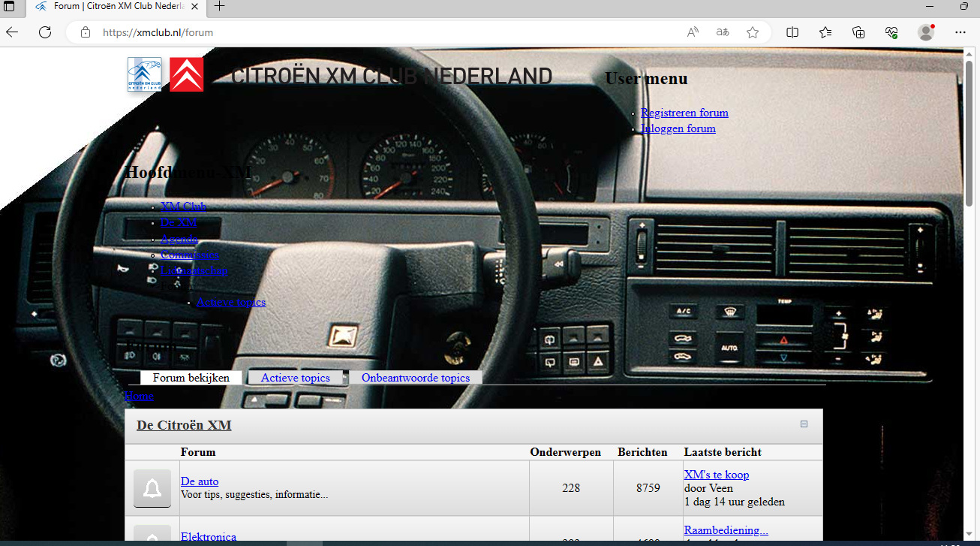The image size is (980, 546).
Task: Open Edge Settings and more menu
Action: coord(960,32)
